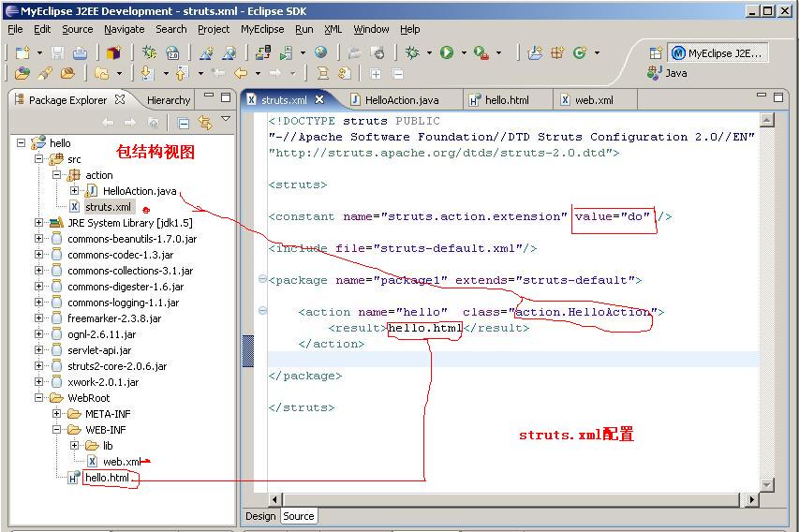Viewport: 799px width, 532px height.
Task: Close the struts.xml editor tab
Action: click(319, 99)
